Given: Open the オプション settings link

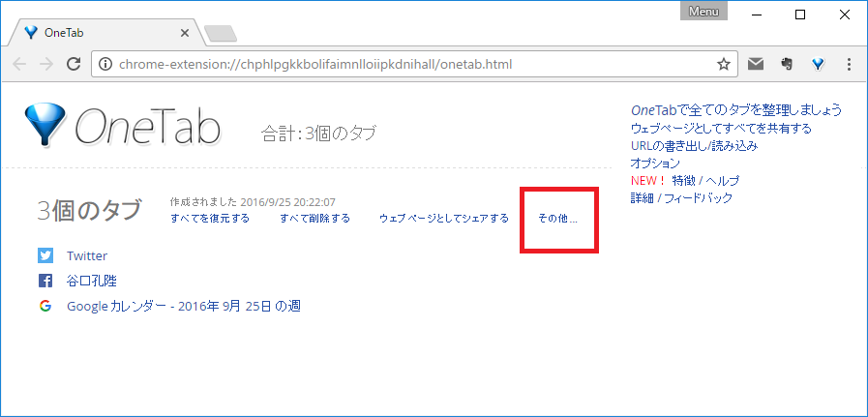Looking at the screenshot, I should click(x=655, y=164).
